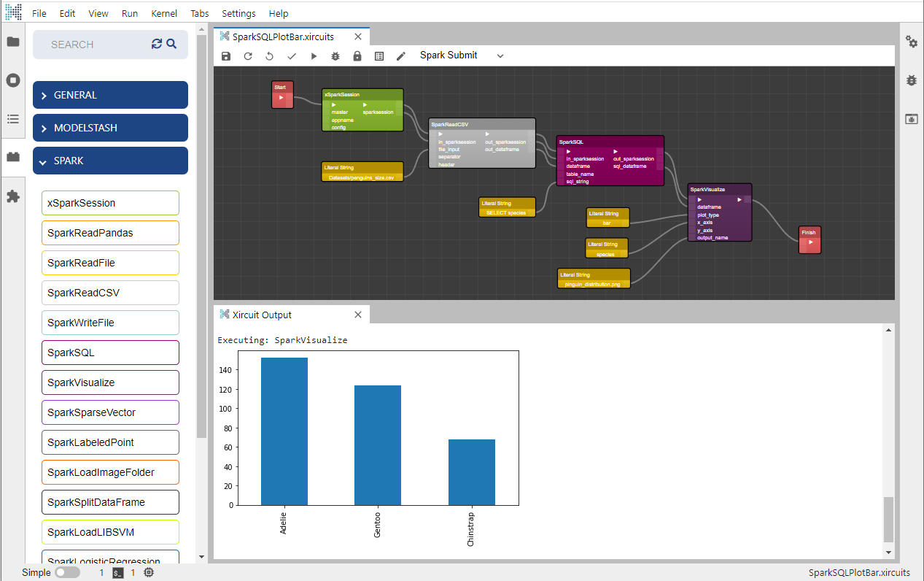Open the Extension Manager puzzle icon
924x581 pixels.
point(13,196)
